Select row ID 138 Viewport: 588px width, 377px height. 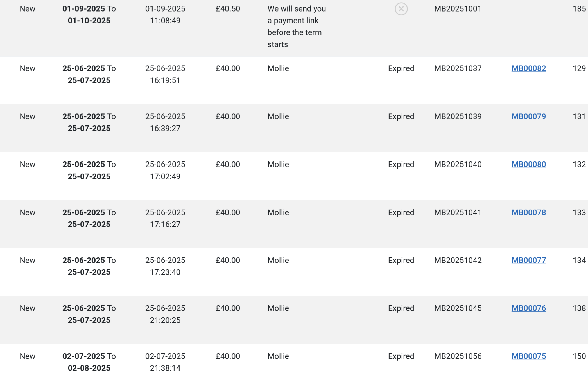point(579,308)
